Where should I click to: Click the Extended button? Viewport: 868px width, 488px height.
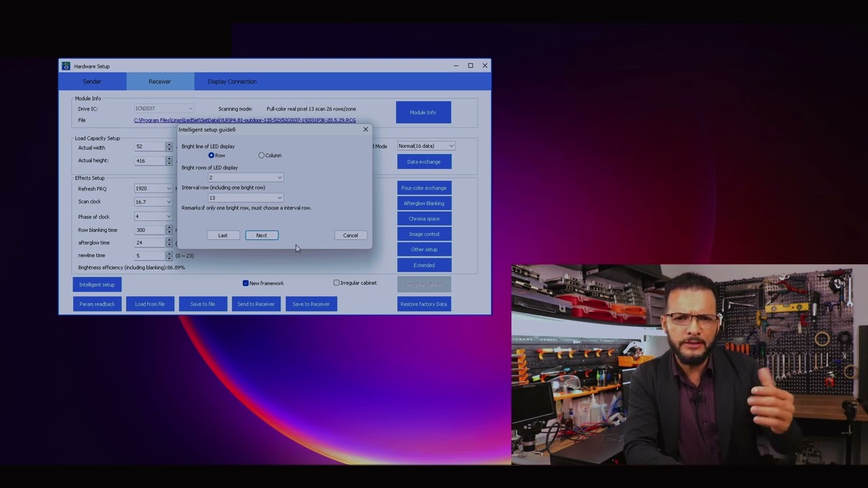click(424, 265)
